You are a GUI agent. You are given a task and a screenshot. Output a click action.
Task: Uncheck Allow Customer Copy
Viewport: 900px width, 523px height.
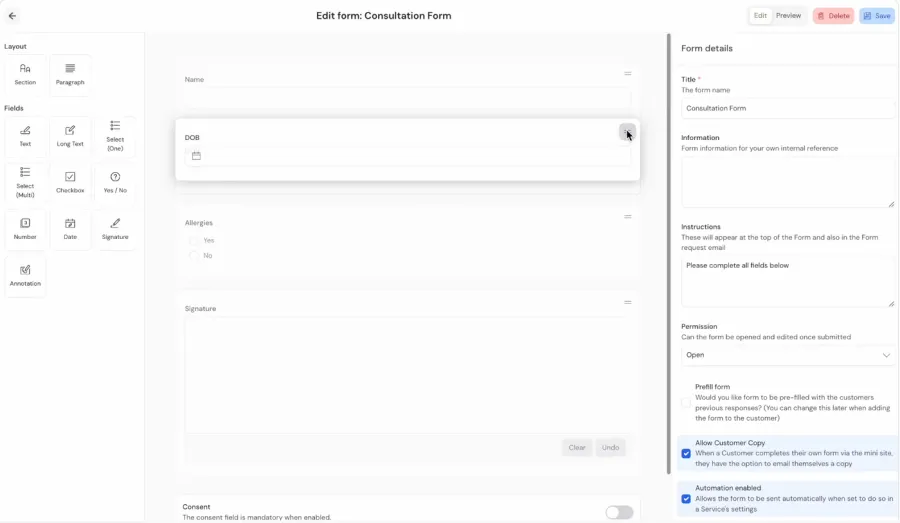pyautogui.click(x=686, y=454)
